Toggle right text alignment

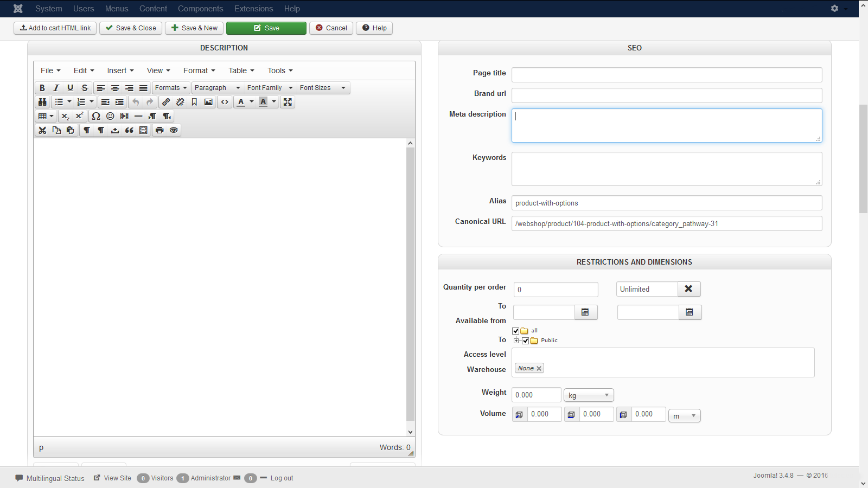click(129, 88)
